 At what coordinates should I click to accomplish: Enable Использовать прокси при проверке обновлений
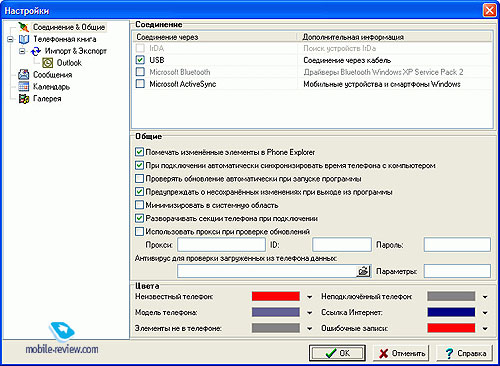(x=139, y=231)
